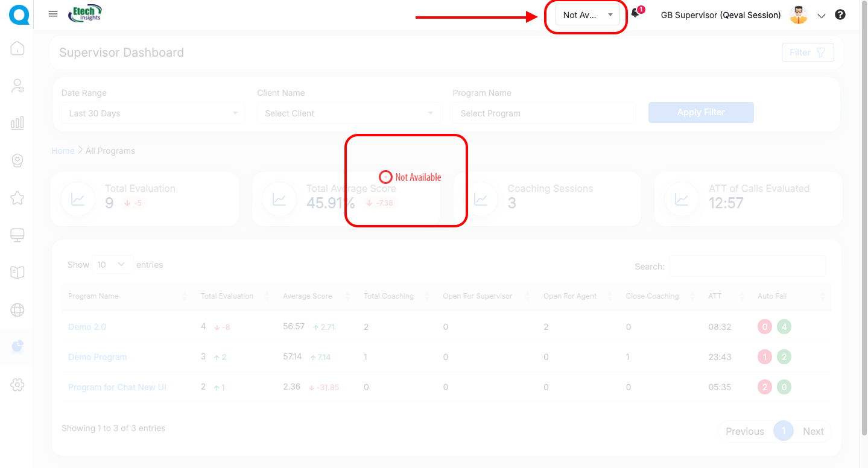868x468 pixels.
Task: Open the Demo Program link
Action: (x=97, y=357)
